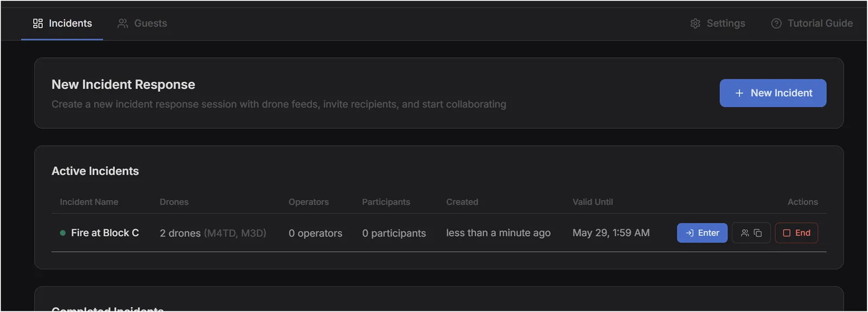The height and width of the screenshot is (312, 868).
Task: Click the plus icon on New Incident
Action: (x=739, y=93)
